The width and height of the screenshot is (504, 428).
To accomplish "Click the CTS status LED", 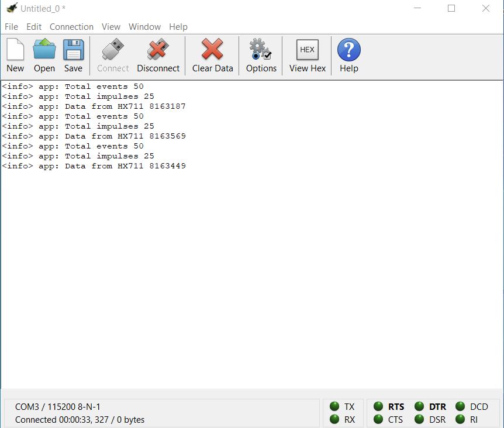I will (x=378, y=419).
